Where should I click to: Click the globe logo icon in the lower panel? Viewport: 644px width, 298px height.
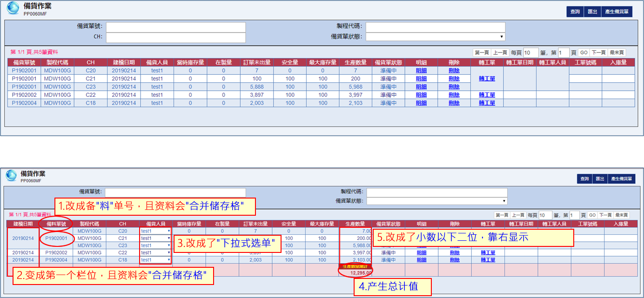click(x=11, y=176)
